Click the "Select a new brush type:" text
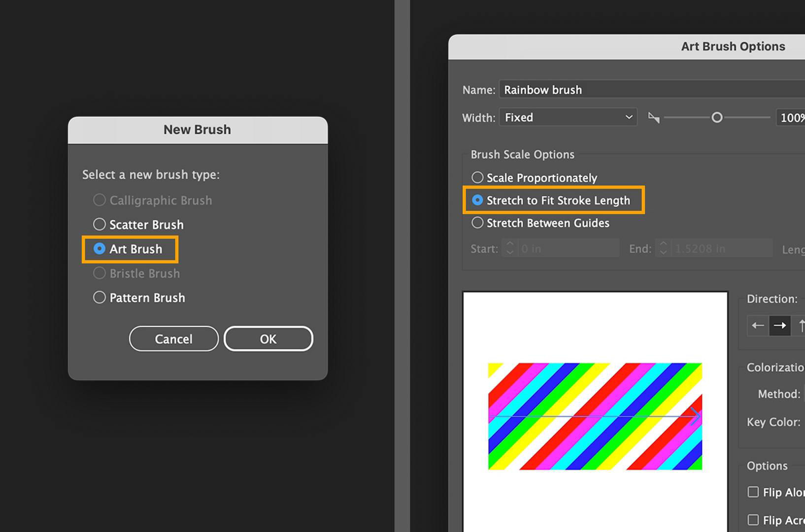The width and height of the screenshot is (805, 532). pos(151,175)
